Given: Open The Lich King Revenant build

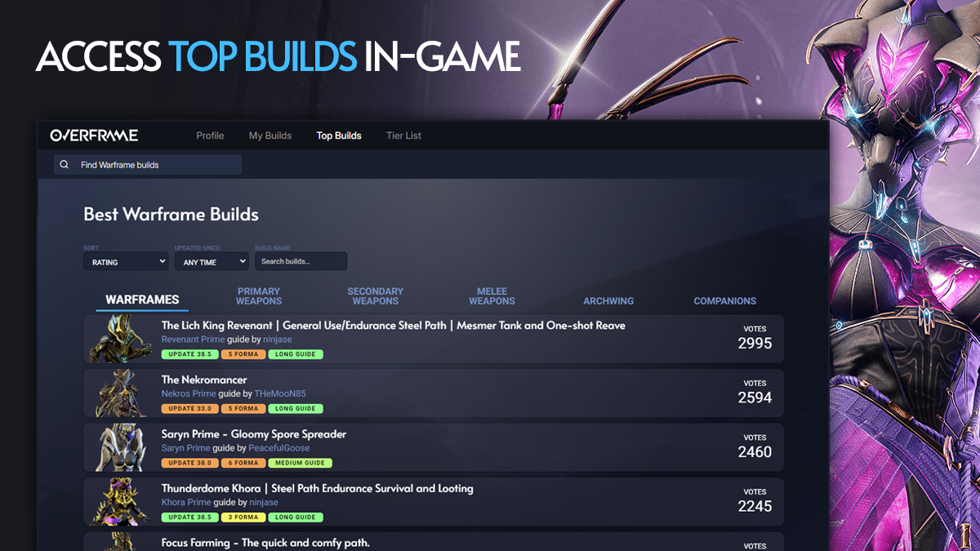Looking at the screenshot, I should tap(394, 326).
